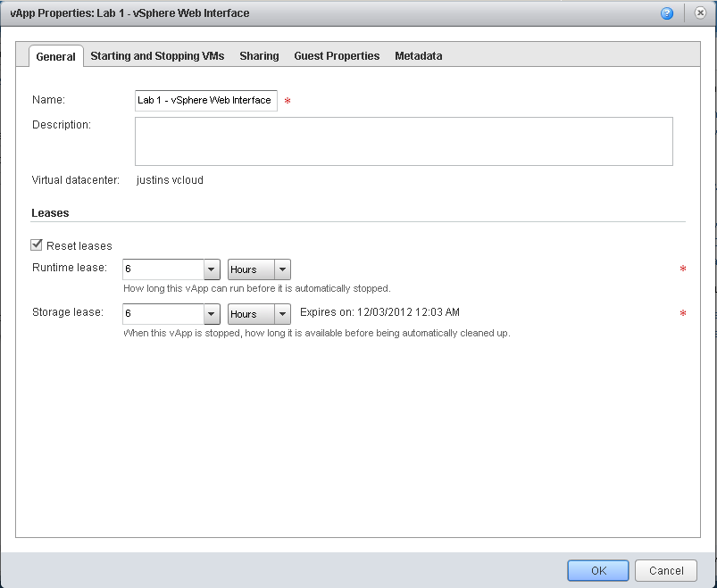Confirm changes with the OK button
717x588 pixels.
pyautogui.click(x=598, y=571)
